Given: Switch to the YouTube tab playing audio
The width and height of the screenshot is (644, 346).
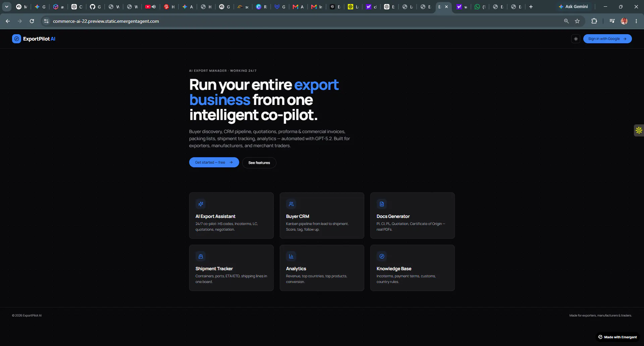Looking at the screenshot, I should point(151,7).
